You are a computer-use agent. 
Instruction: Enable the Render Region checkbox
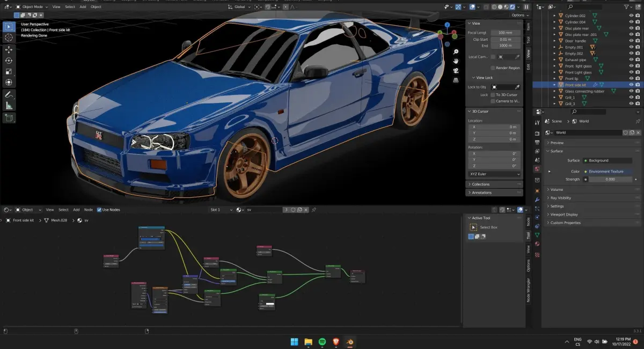click(x=493, y=68)
